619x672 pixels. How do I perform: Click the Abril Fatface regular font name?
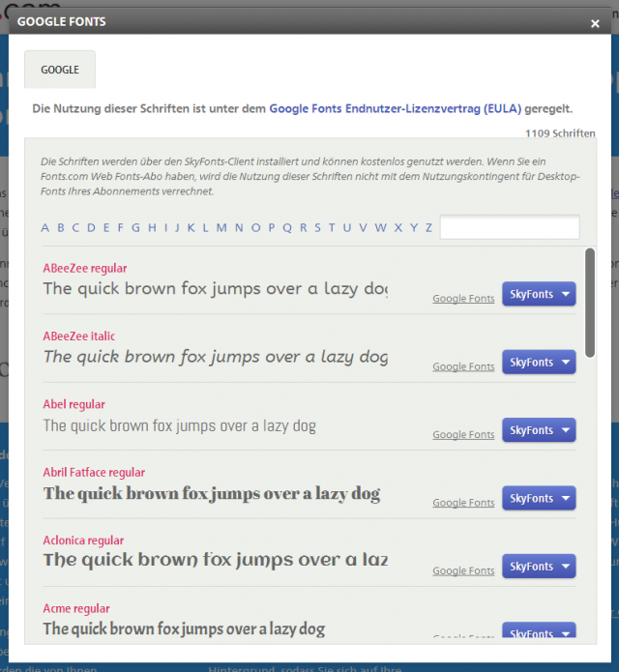(94, 472)
